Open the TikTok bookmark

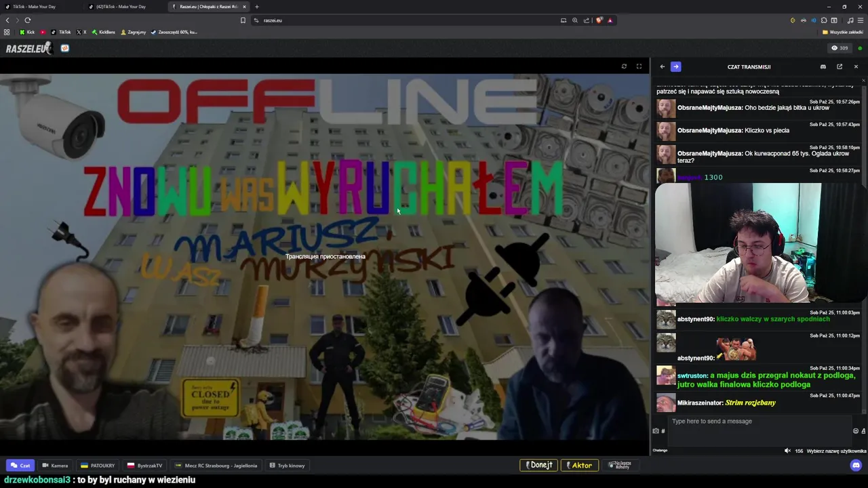[60, 32]
